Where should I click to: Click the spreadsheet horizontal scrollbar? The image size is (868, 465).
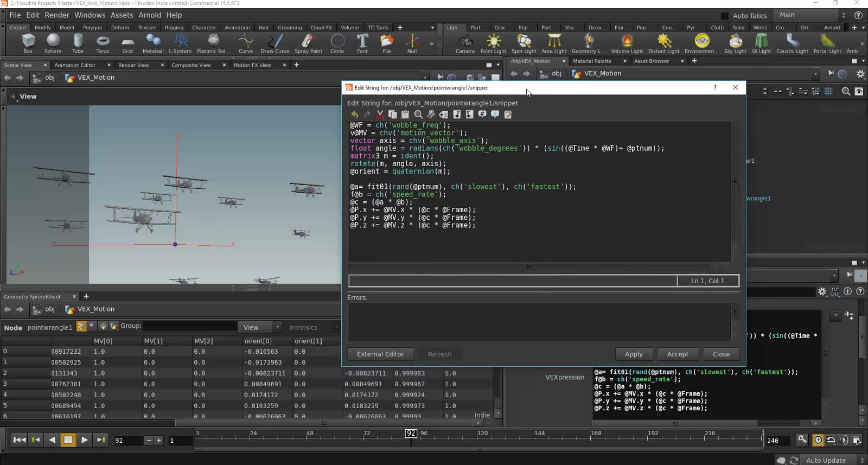tap(324, 423)
